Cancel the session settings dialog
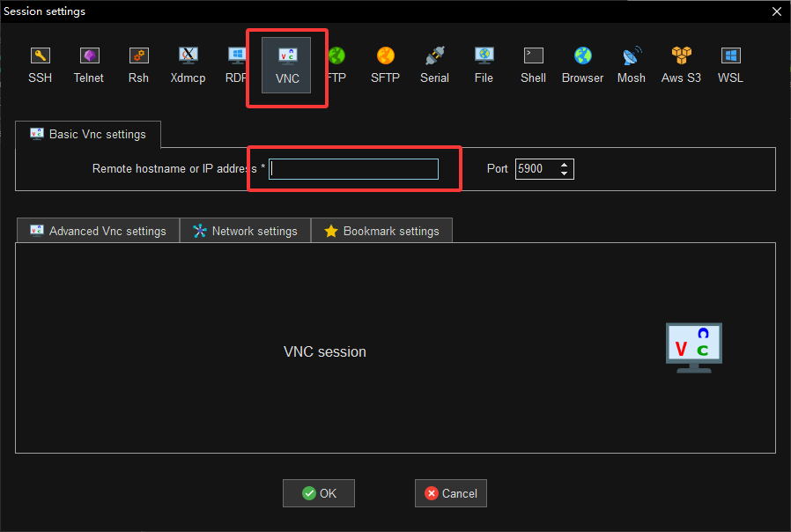791x532 pixels. 451,493
